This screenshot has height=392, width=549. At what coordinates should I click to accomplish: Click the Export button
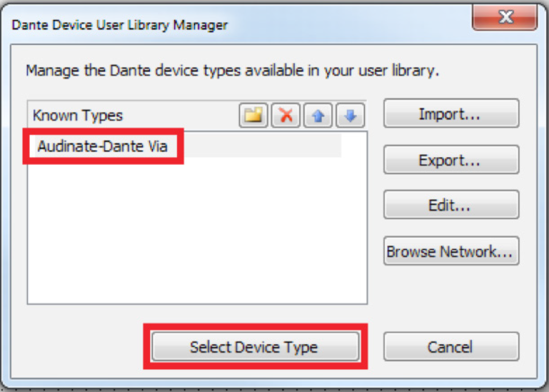point(451,159)
